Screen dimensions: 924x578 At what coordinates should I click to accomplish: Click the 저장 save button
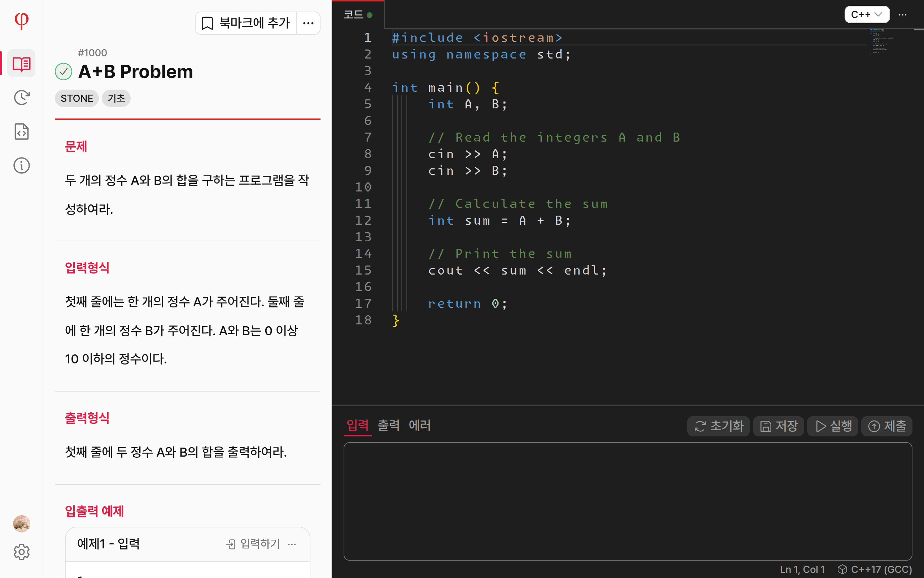pos(779,426)
